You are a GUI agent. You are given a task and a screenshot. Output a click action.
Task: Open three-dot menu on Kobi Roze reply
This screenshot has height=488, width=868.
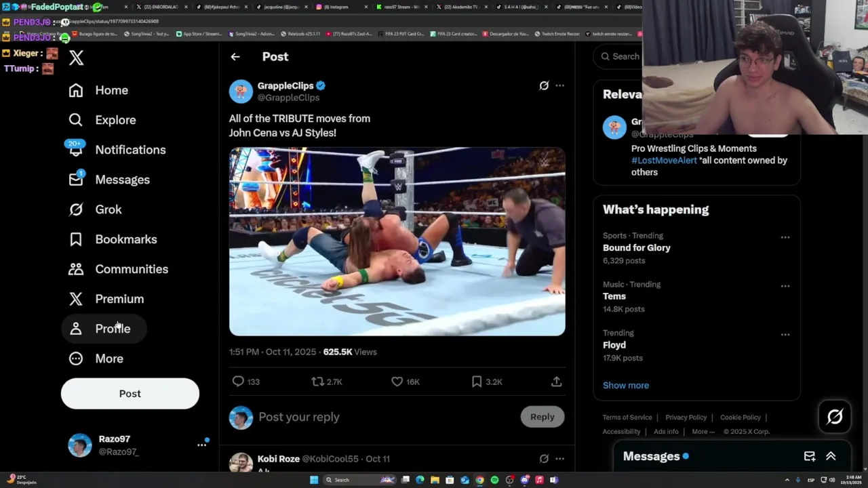(559, 459)
